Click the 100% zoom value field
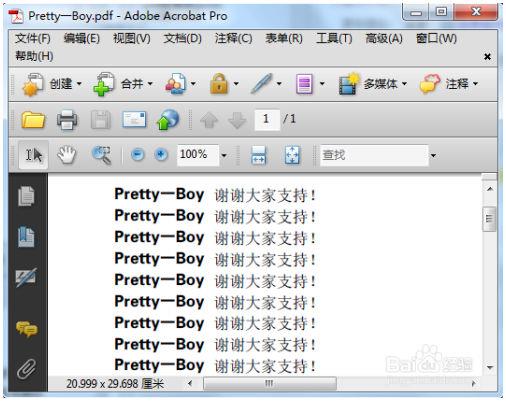Image resolution: width=506 pixels, height=401 pixels. pos(198,155)
